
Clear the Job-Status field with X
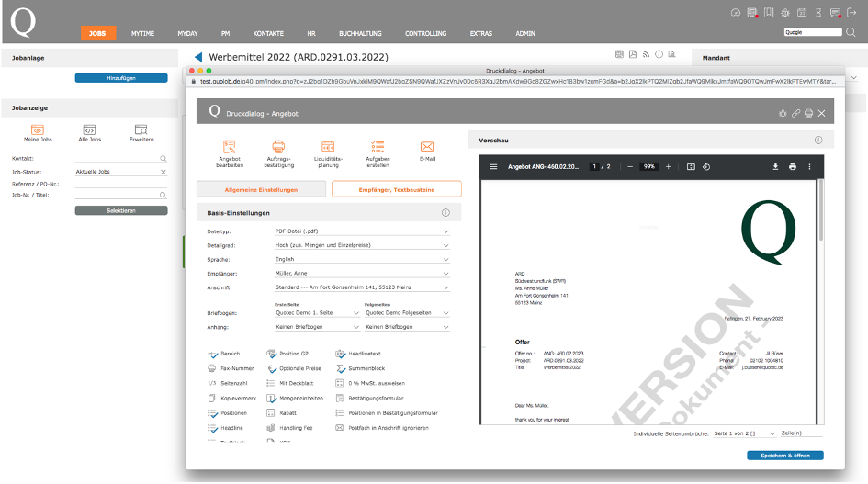(x=163, y=173)
